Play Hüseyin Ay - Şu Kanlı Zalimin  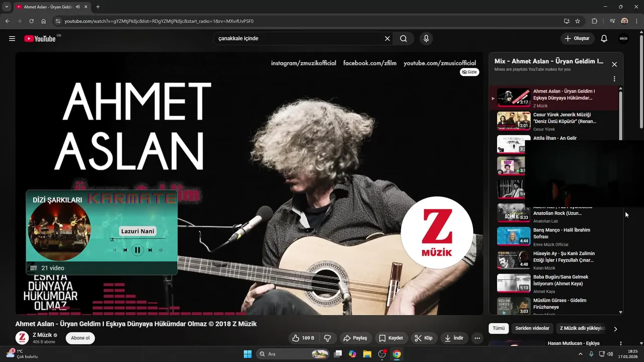(553, 260)
